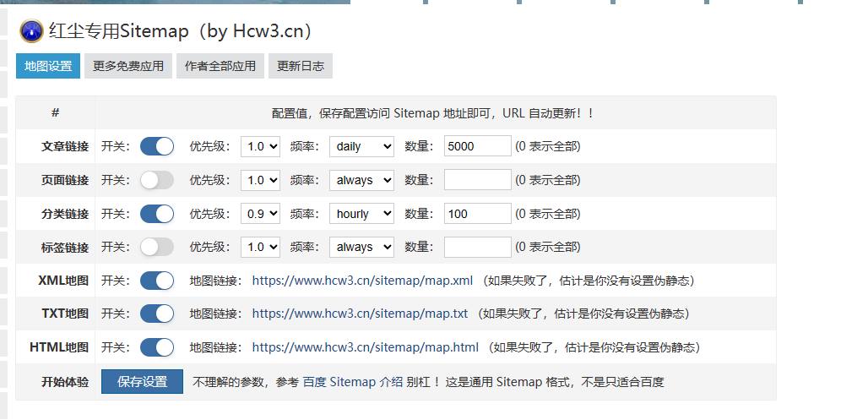Image resolution: width=868 pixels, height=420 pixels.
Task: Click 文章链接 quantity field showing 5000
Action: tap(478, 146)
